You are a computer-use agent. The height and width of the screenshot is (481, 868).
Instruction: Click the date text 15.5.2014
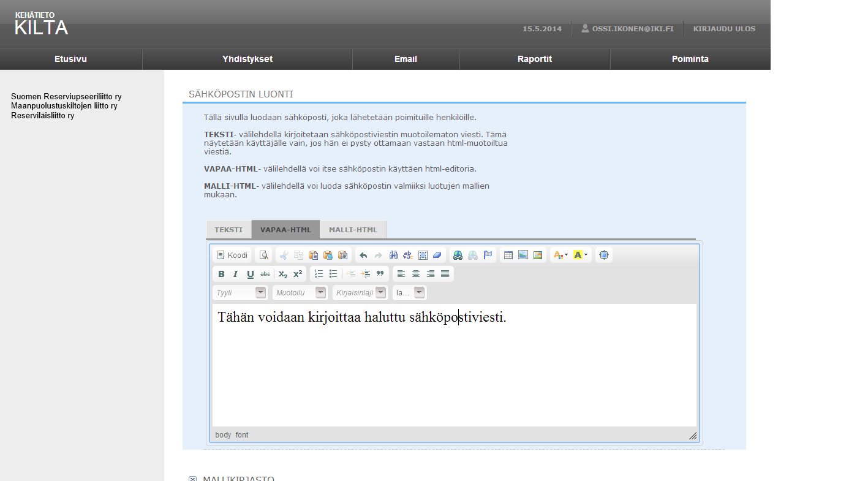click(542, 29)
